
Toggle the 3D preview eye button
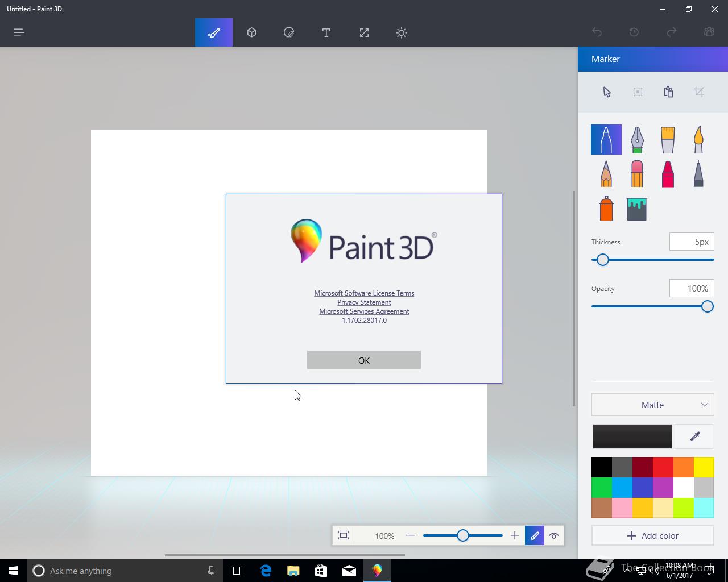[554, 535]
